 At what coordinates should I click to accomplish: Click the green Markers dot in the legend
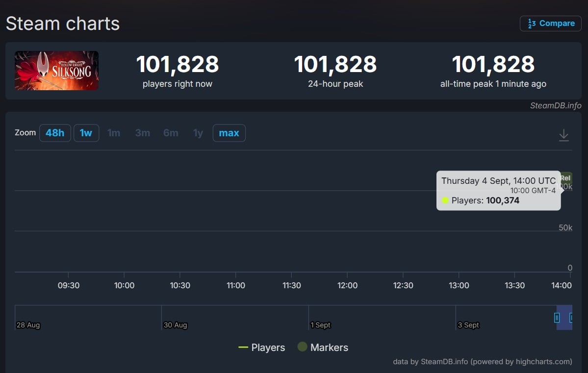302,347
